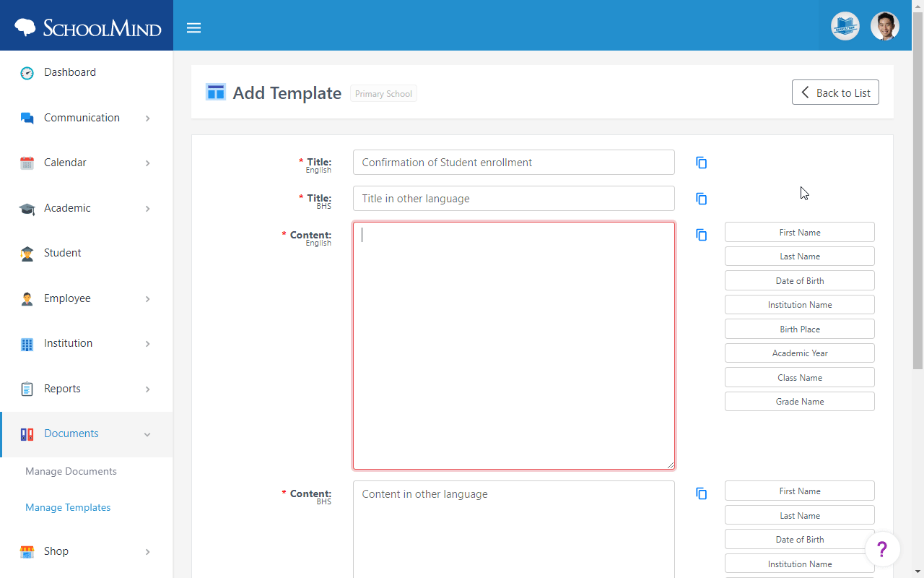
Task: Expand the Institution menu chevron
Action: click(147, 342)
